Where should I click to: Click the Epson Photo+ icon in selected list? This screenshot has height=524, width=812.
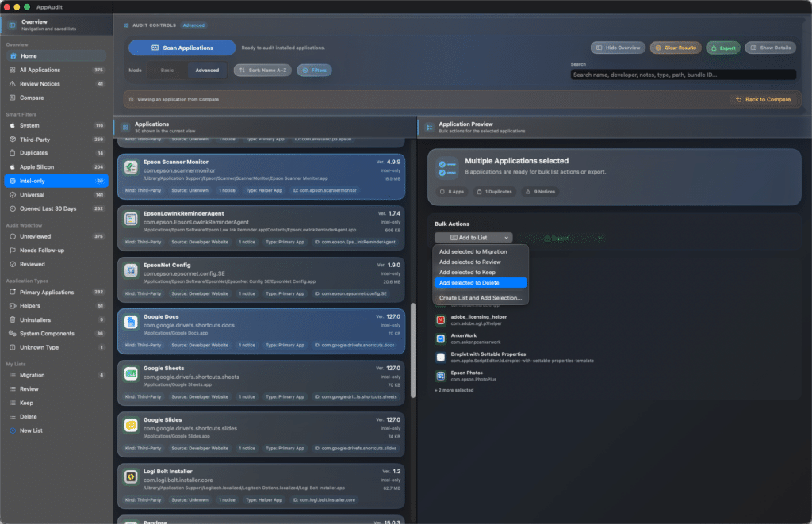(441, 376)
